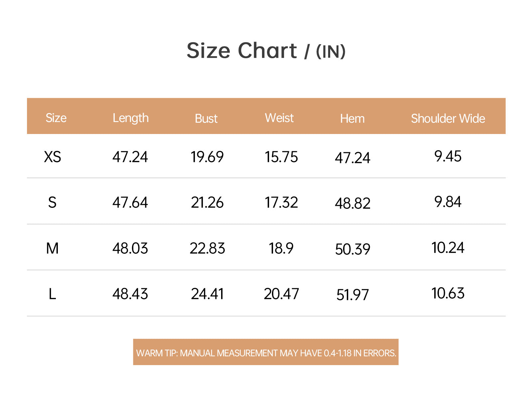Click the XS bust value 19.69

[x=207, y=157]
